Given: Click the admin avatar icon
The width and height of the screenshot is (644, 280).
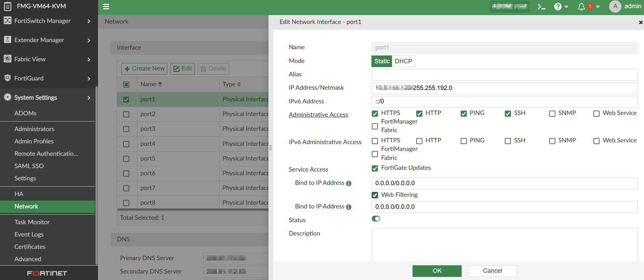Looking at the screenshot, I should tap(615, 6).
